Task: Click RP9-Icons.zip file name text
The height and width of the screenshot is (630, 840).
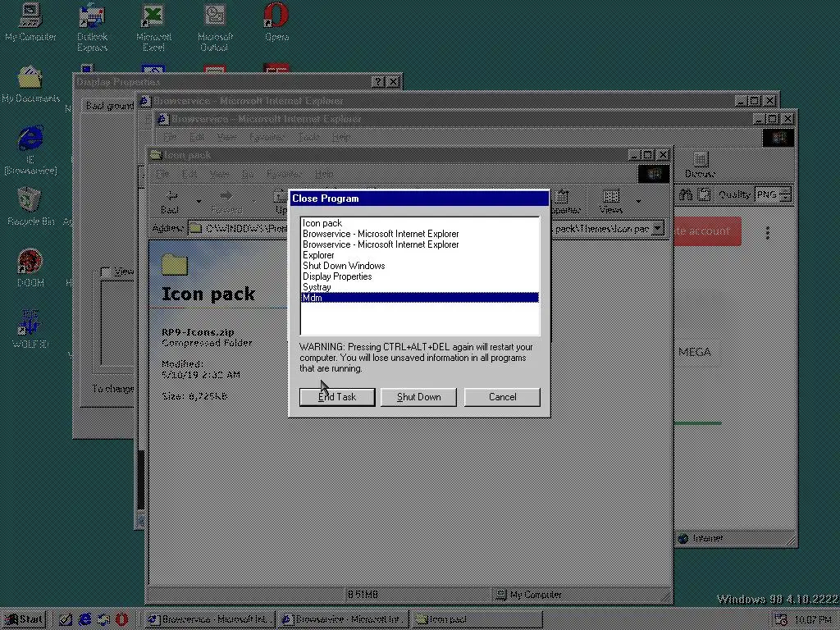Action: tap(198, 332)
